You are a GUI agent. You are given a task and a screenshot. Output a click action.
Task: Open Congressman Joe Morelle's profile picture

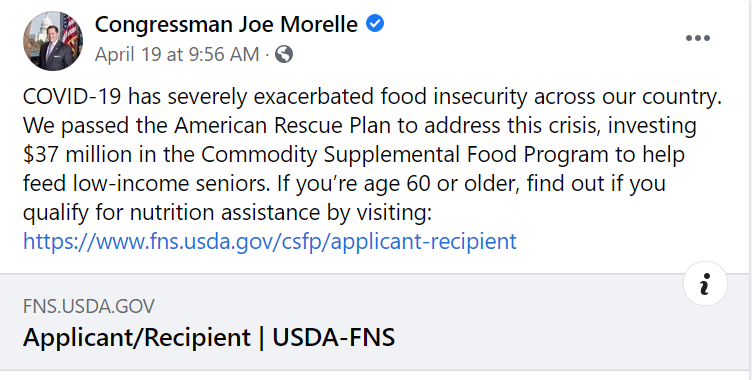(53, 41)
